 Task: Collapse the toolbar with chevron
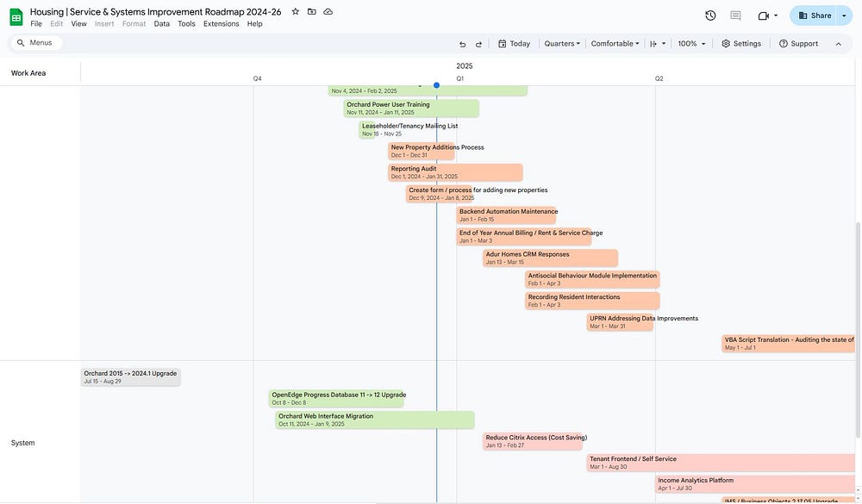tap(838, 44)
